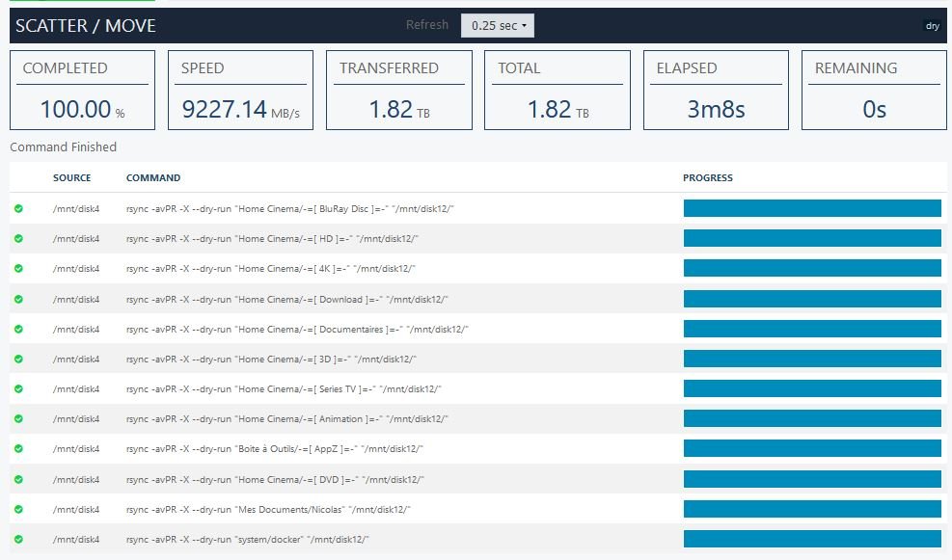This screenshot has height=560, width=952.
Task: Click green check icon for system/docker row
Action: pyautogui.click(x=19, y=539)
